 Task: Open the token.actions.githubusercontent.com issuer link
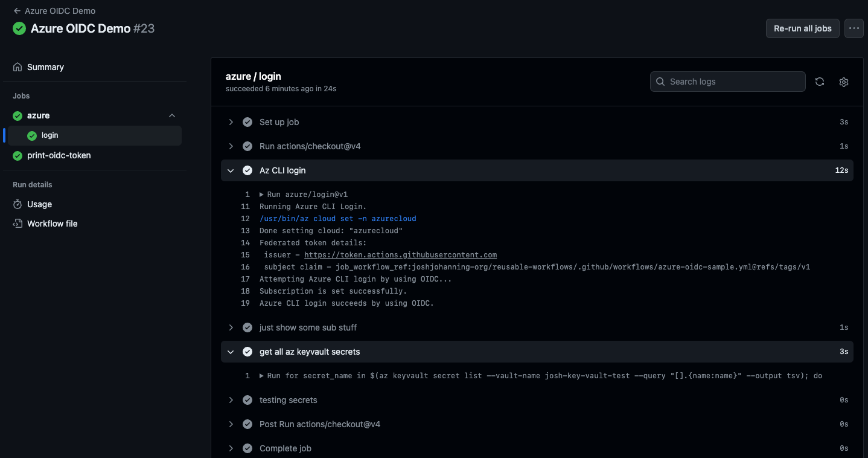(x=400, y=255)
